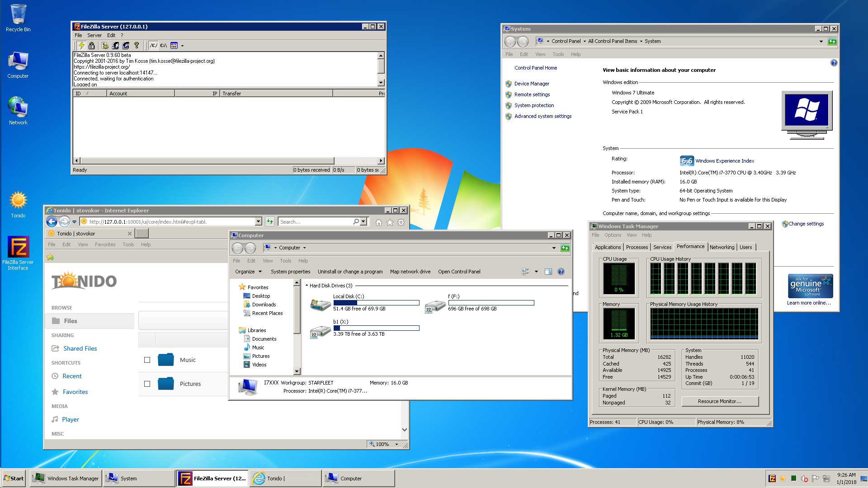Open the Organize dropdown in Computer window
Screen dimensions: 868x488
(x=248, y=272)
